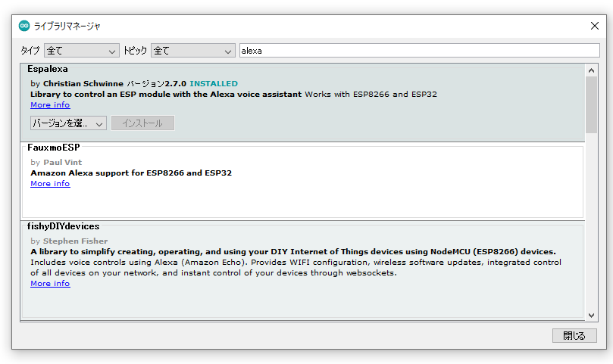Click the インストール button for Espalexa
Screen dimensions: 613x364
tap(142, 123)
